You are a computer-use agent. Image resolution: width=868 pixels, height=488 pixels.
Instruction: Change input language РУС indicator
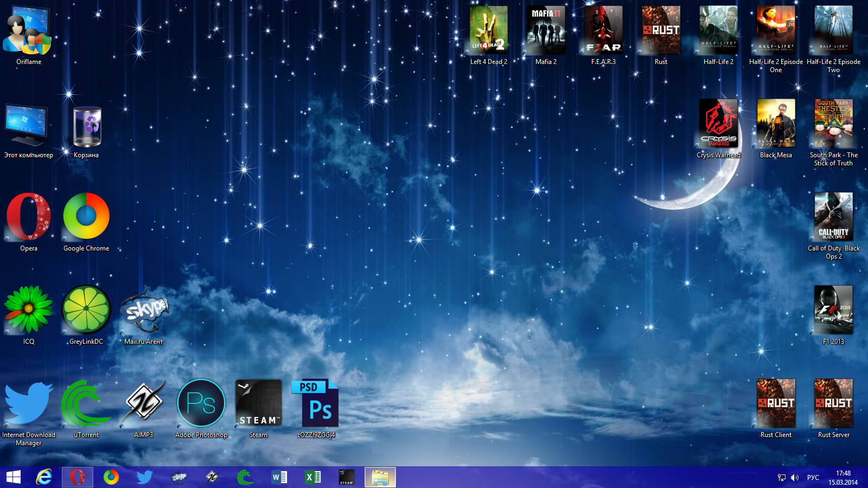point(813,478)
